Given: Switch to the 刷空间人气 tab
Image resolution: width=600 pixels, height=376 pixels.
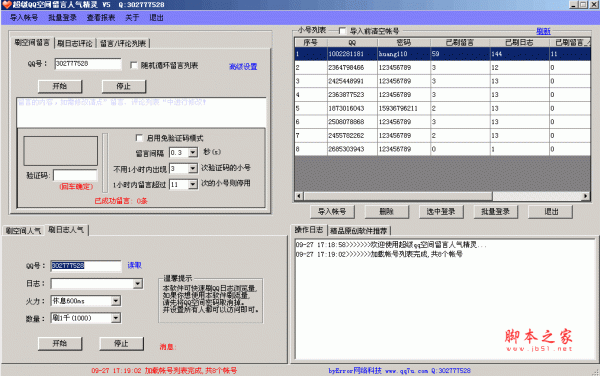Looking at the screenshot, I should (23, 231).
